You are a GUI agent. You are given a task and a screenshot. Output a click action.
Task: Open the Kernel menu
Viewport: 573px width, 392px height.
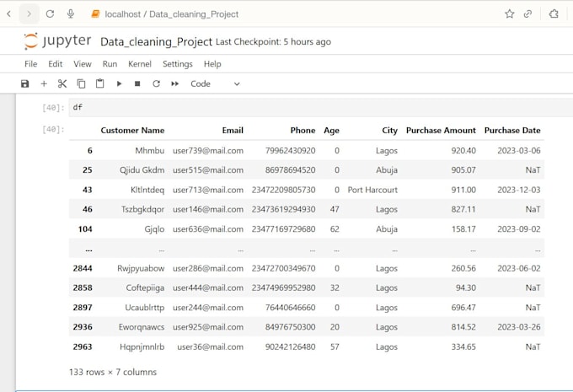coord(140,64)
